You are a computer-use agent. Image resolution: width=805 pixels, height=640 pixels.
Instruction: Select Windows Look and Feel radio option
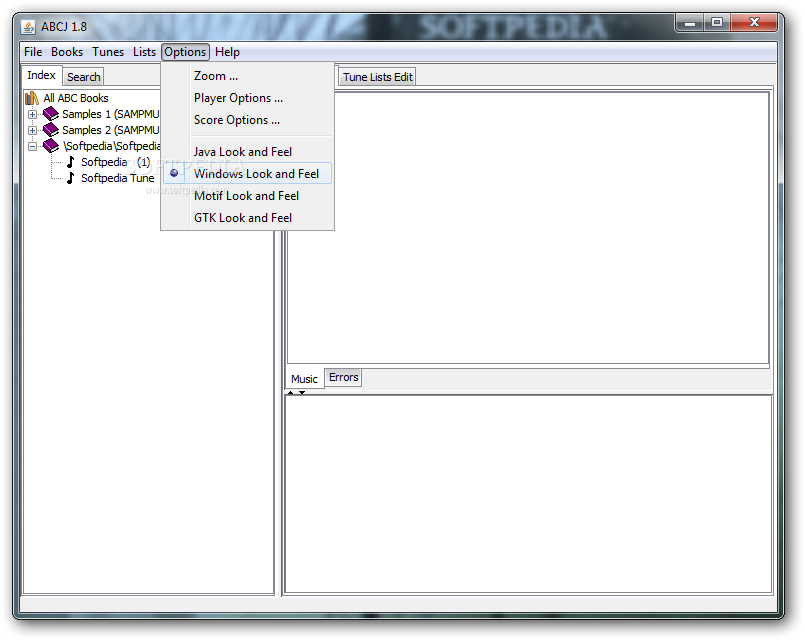[247, 173]
